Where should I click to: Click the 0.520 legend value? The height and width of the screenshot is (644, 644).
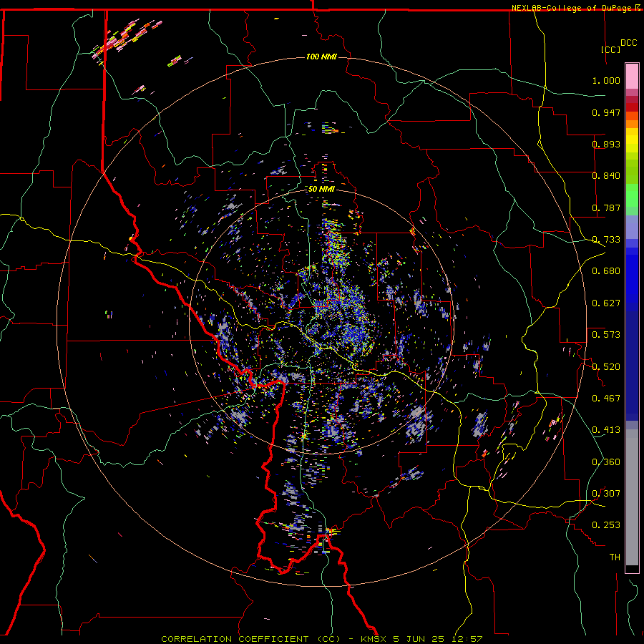click(606, 367)
